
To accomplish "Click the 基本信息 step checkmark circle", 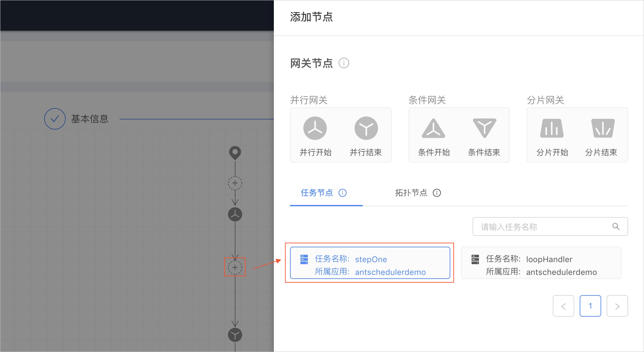I will tap(55, 119).
